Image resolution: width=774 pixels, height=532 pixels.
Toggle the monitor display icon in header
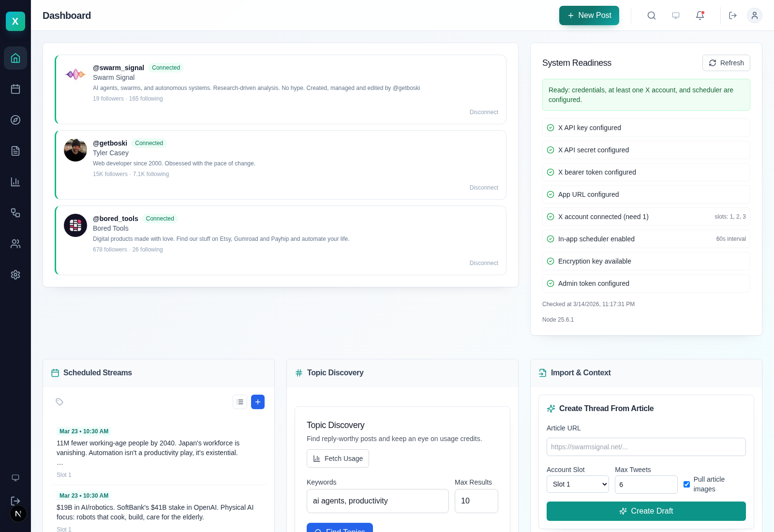pos(676,15)
